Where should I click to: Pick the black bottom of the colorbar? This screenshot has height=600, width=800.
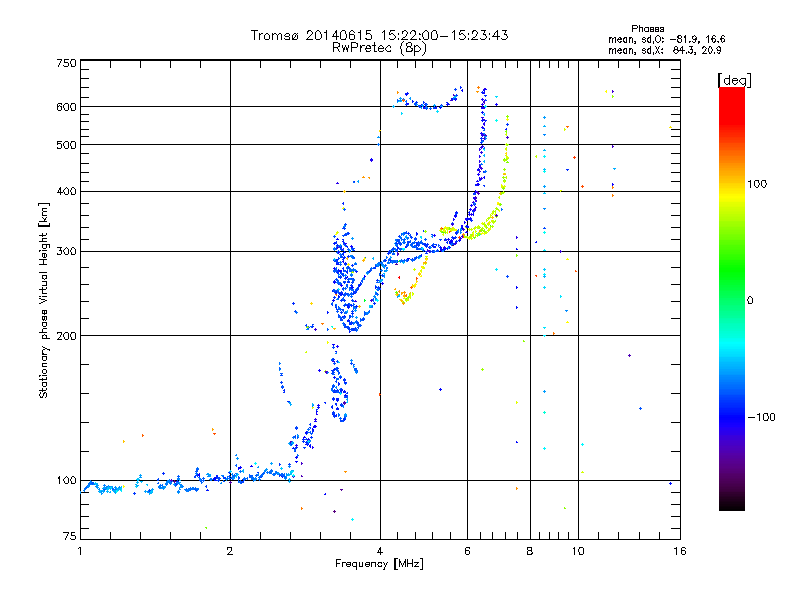732,503
